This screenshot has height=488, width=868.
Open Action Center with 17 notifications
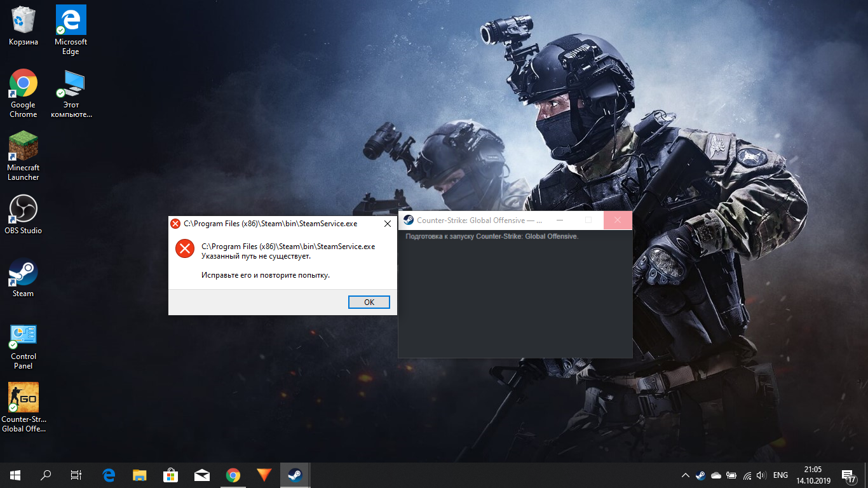click(x=849, y=475)
